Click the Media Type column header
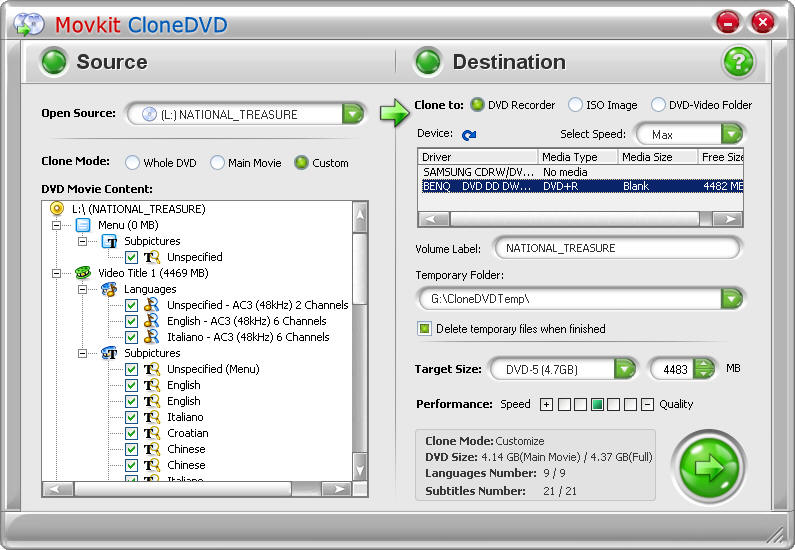This screenshot has height=550, width=795. (577, 157)
